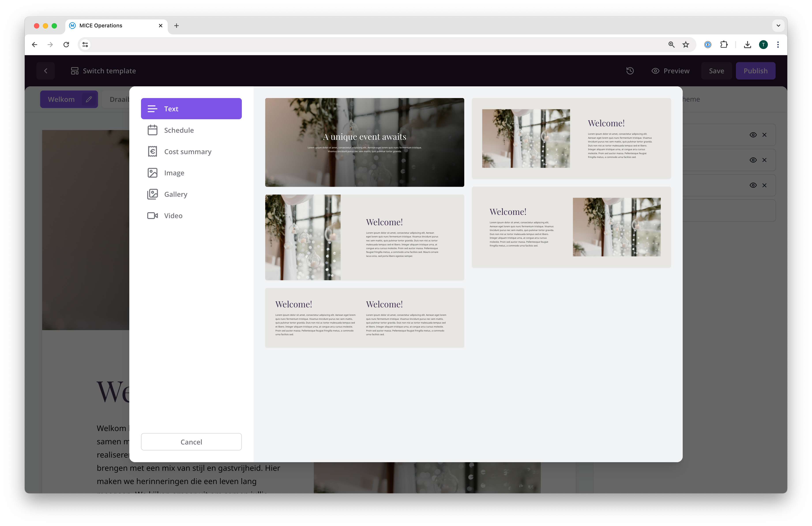
Task: Open the browser extensions puzzle icon
Action: 724,44
